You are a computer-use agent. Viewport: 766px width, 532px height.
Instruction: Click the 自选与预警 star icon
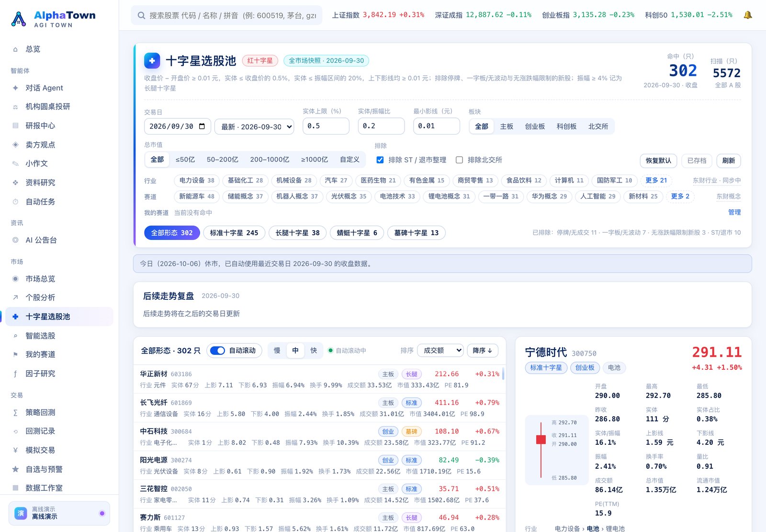(x=15, y=469)
